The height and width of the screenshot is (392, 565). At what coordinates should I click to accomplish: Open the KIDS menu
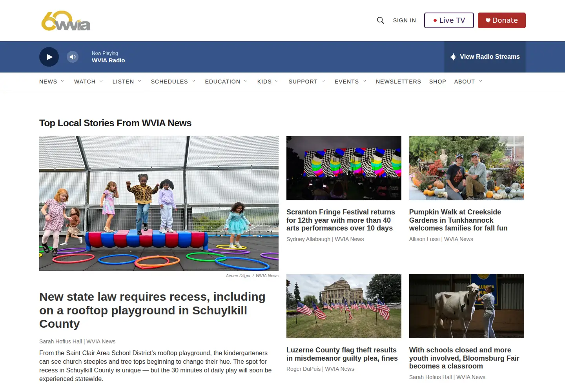click(x=264, y=82)
